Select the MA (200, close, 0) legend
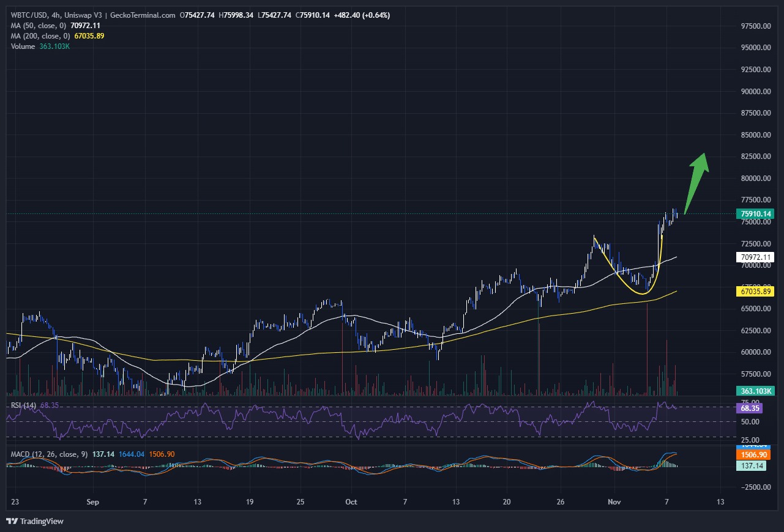784x532 pixels. pos(42,35)
